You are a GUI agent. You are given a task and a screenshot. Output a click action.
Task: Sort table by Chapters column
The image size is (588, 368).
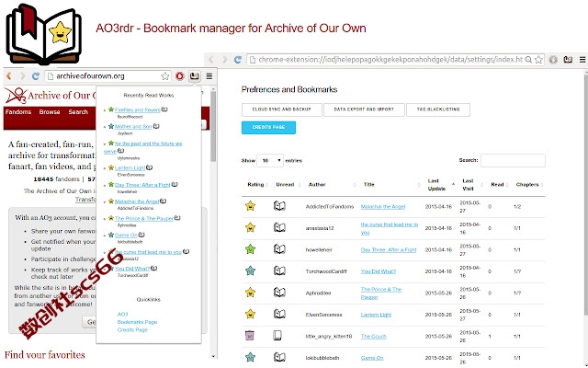pos(529,184)
